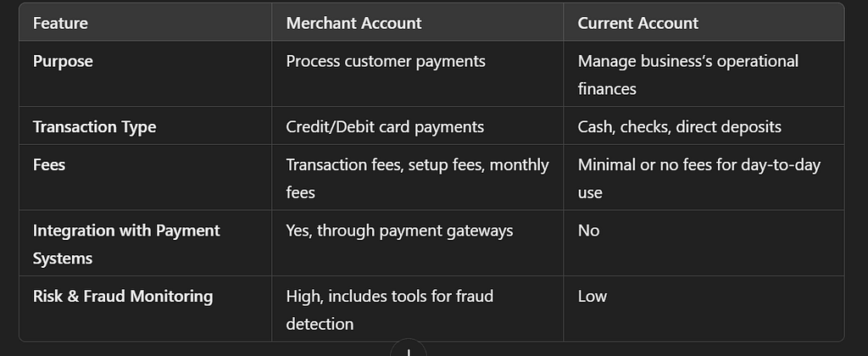The image size is (868, 356).
Task: Click "Yes, through payment gateways" cell
Action: pyautogui.click(x=399, y=231)
